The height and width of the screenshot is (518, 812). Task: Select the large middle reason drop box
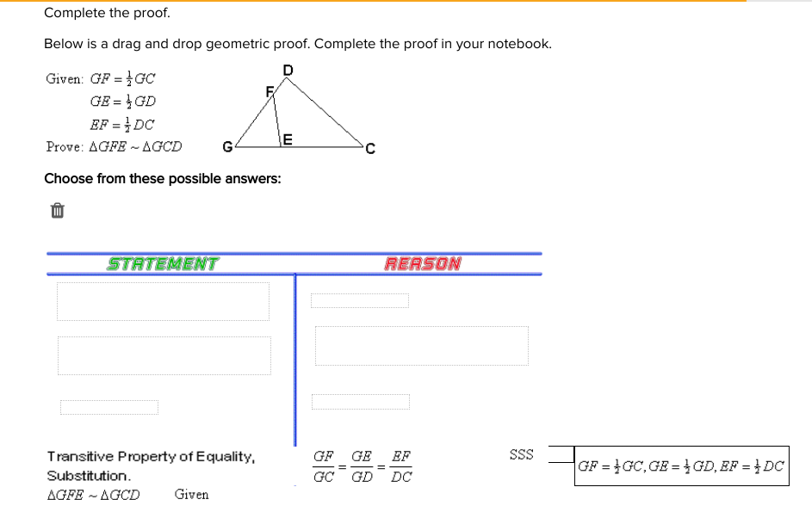[x=422, y=346]
